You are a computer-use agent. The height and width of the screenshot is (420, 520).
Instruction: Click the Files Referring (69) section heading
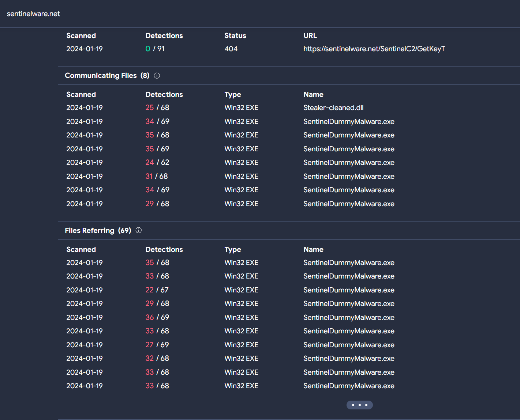point(98,231)
